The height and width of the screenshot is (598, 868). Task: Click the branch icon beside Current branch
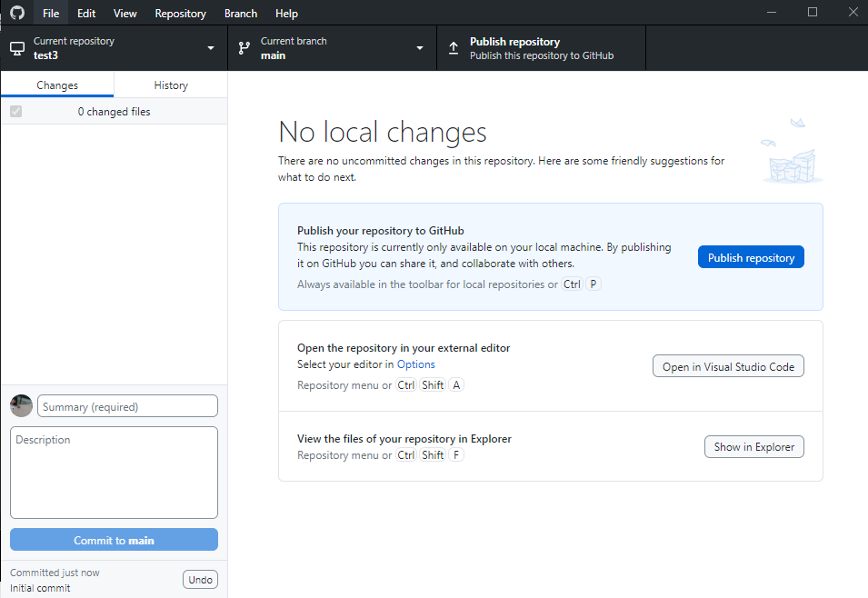click(x=244, y=48)
